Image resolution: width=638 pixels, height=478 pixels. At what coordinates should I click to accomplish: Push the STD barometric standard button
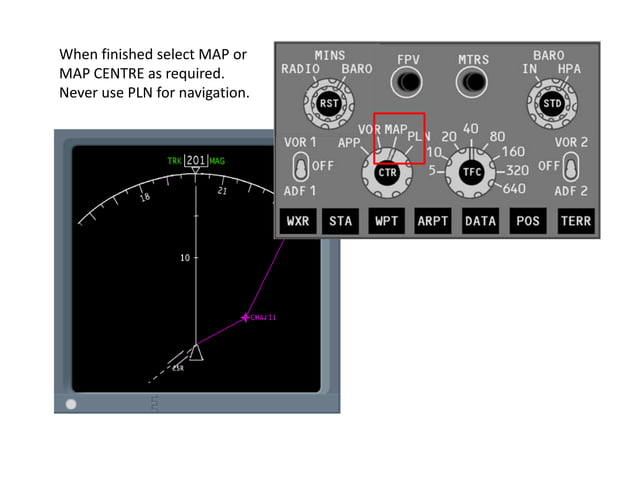tap(552, 103)
